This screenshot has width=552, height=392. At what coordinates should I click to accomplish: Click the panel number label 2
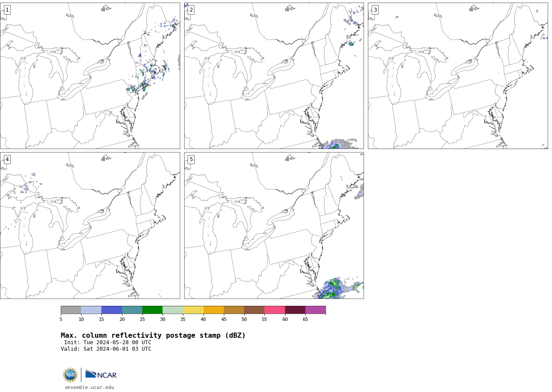(x=191, y=10)
